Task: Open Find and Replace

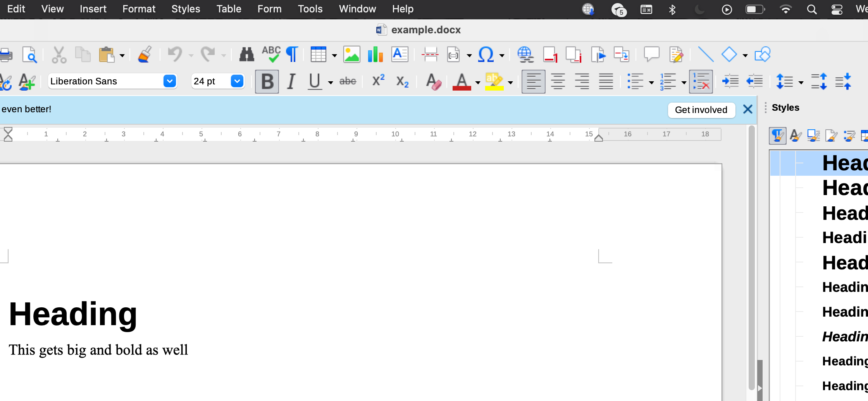Action: (246, 54)
